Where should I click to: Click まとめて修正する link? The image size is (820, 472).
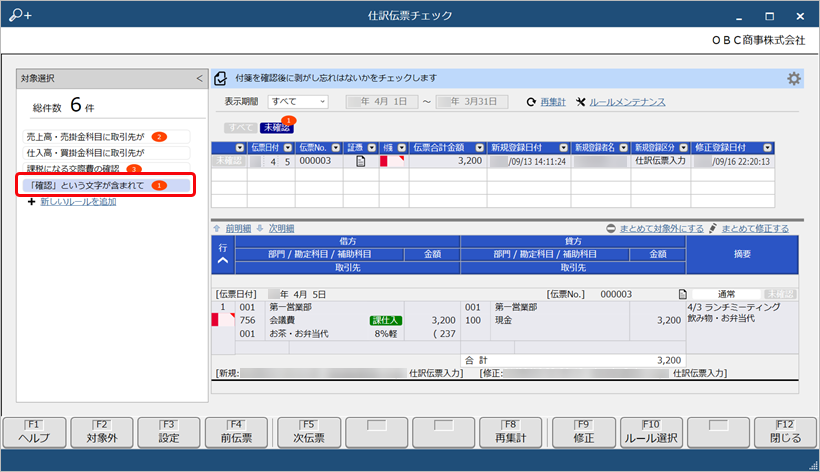(x=755, y=228)
